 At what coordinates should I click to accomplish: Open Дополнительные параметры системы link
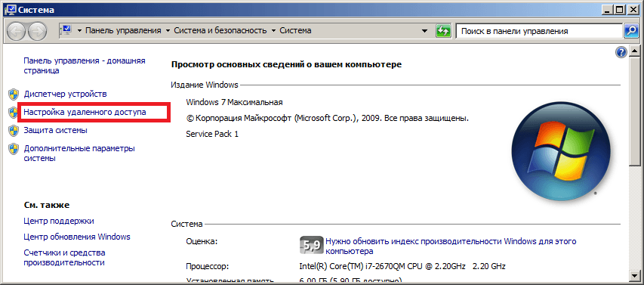tap(79, 153)
